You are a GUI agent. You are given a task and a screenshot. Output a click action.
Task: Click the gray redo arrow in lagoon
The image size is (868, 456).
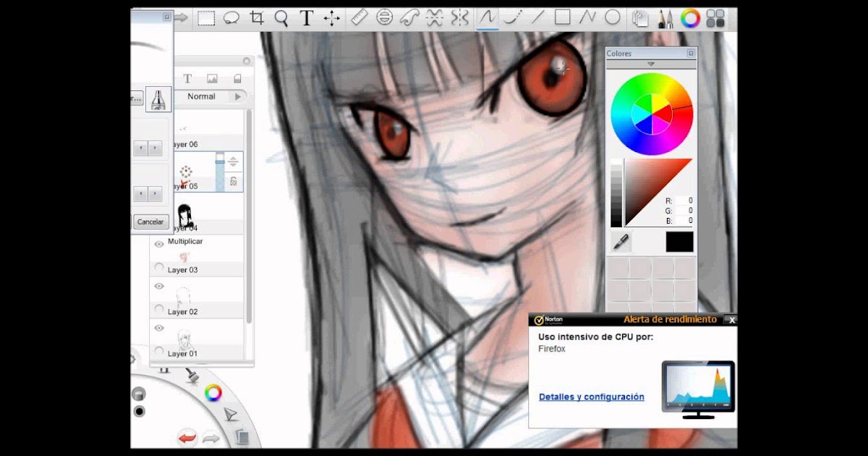click(x=210, y=438)
